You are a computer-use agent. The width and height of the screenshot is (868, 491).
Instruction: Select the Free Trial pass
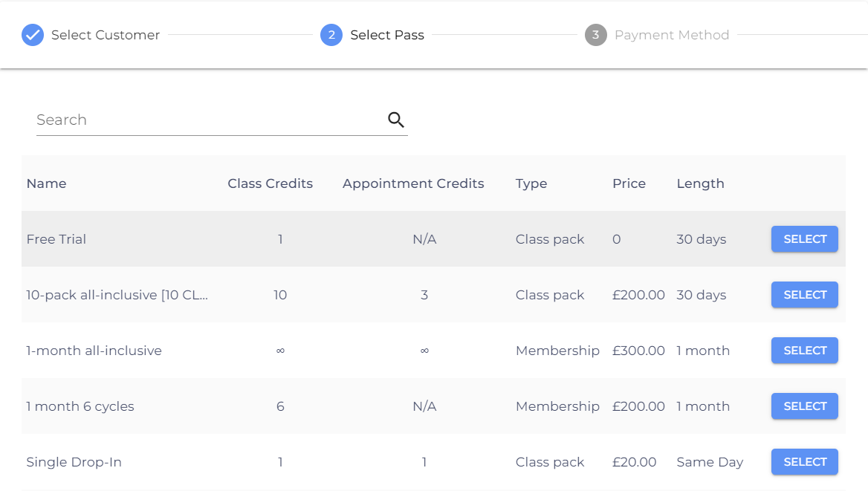(x=804, y=239)
